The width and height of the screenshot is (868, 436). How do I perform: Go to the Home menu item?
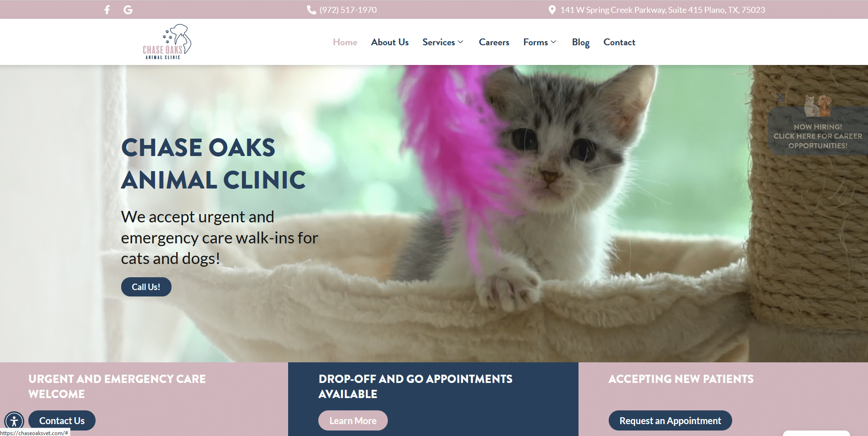pyautogui.click(x=345, y=42)
